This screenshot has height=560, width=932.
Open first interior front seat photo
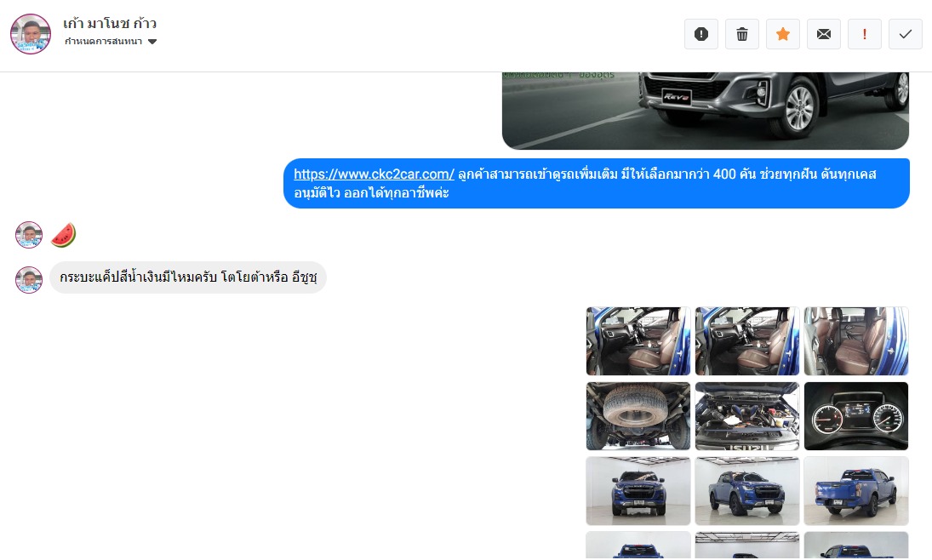pos(638,341)
